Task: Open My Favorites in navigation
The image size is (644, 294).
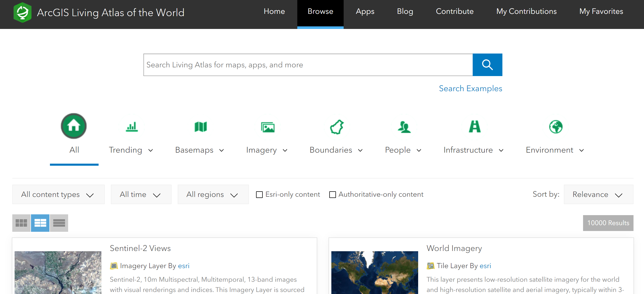Action: (601, 12)
